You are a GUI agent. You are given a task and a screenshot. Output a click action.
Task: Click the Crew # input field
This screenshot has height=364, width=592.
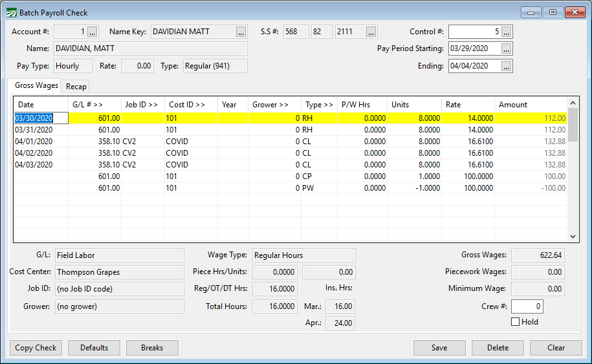[x=527, y=306]
